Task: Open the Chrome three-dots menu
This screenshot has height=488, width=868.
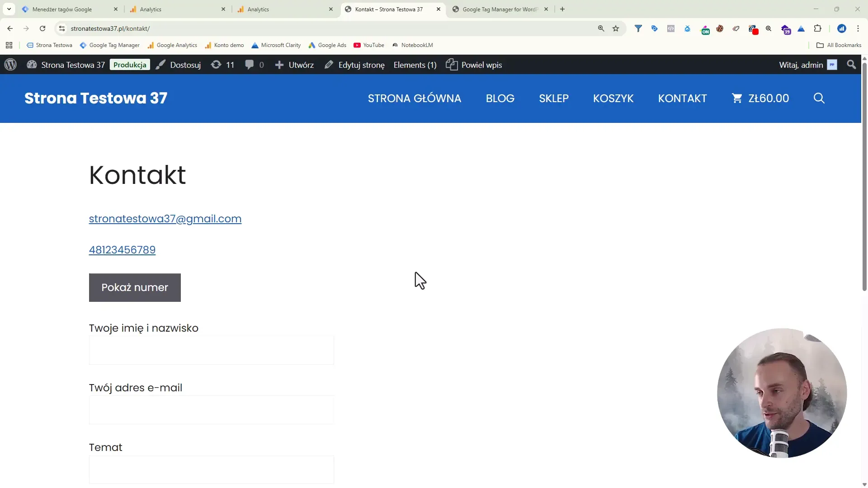Action: click(858, 28)
